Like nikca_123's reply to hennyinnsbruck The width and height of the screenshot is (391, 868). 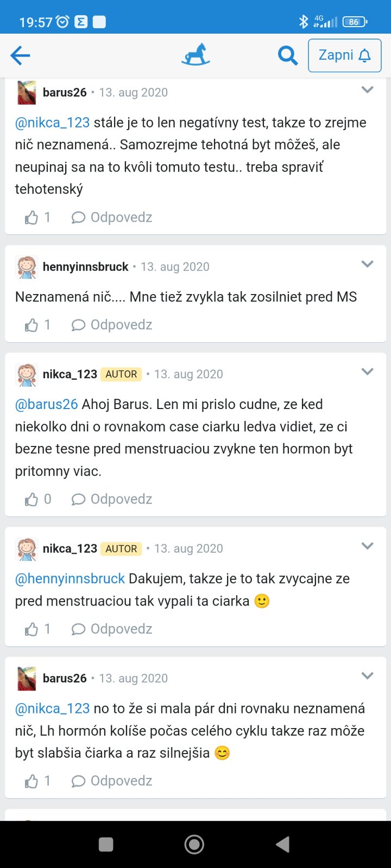32,629
